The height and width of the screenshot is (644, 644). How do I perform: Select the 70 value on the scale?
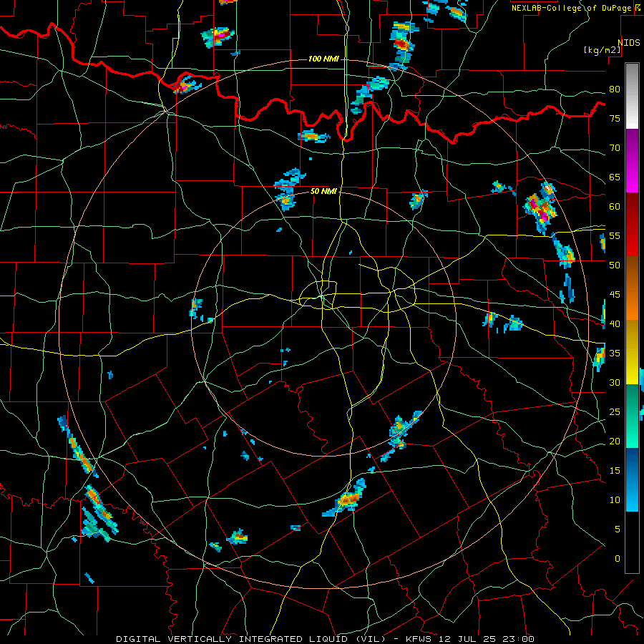615,148
